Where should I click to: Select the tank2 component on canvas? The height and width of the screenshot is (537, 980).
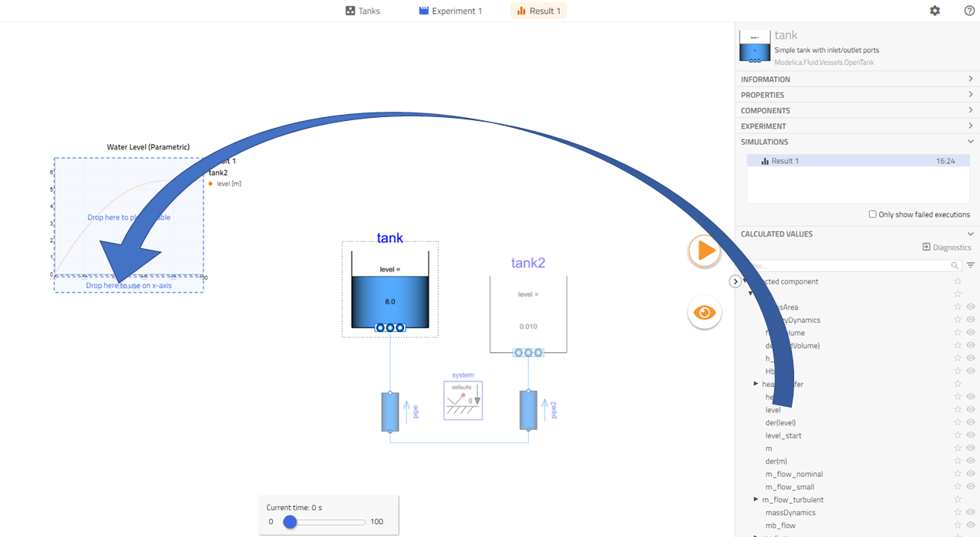(x=528, y=314)
